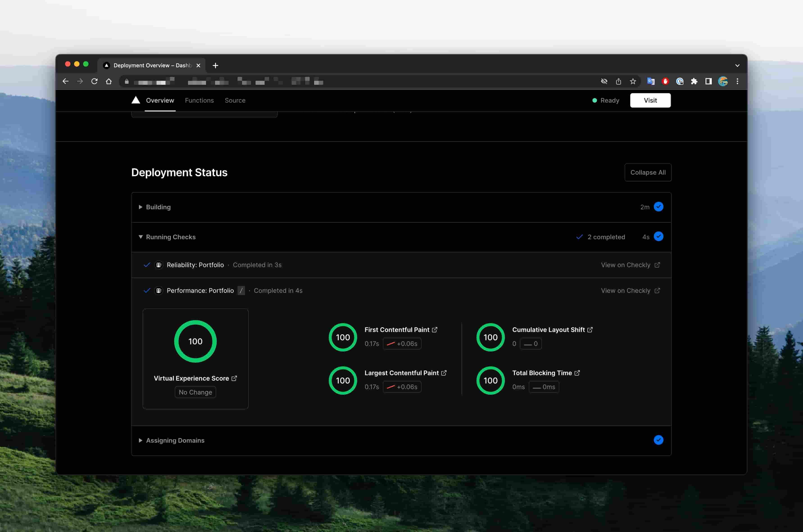Viewport: 803px width, 532px height.
Task: Open the Virtual Experience Score external link icon
Action: coord(234,378)
